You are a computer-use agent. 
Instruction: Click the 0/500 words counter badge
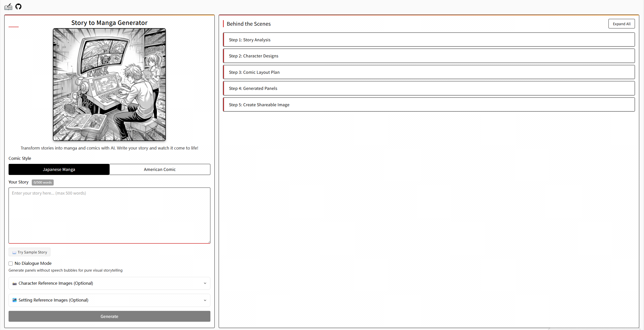(43, 182)
